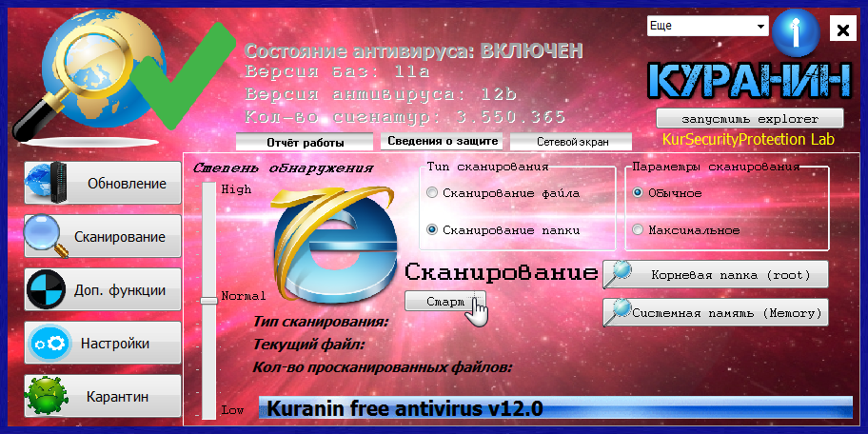Click Кол-во сигнатур: 3.550.365 text

coord(405,117)
